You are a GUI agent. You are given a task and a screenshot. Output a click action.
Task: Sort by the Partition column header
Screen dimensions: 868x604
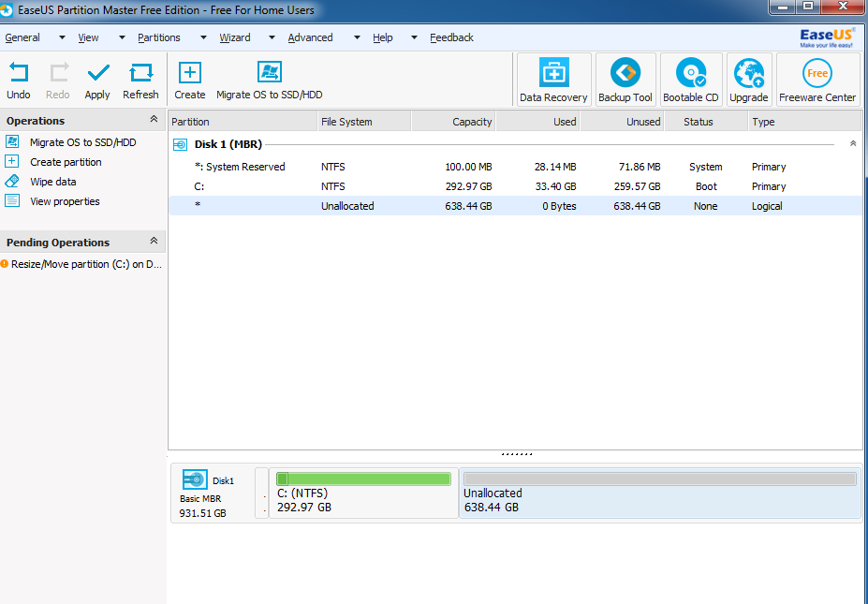point(243,121)
